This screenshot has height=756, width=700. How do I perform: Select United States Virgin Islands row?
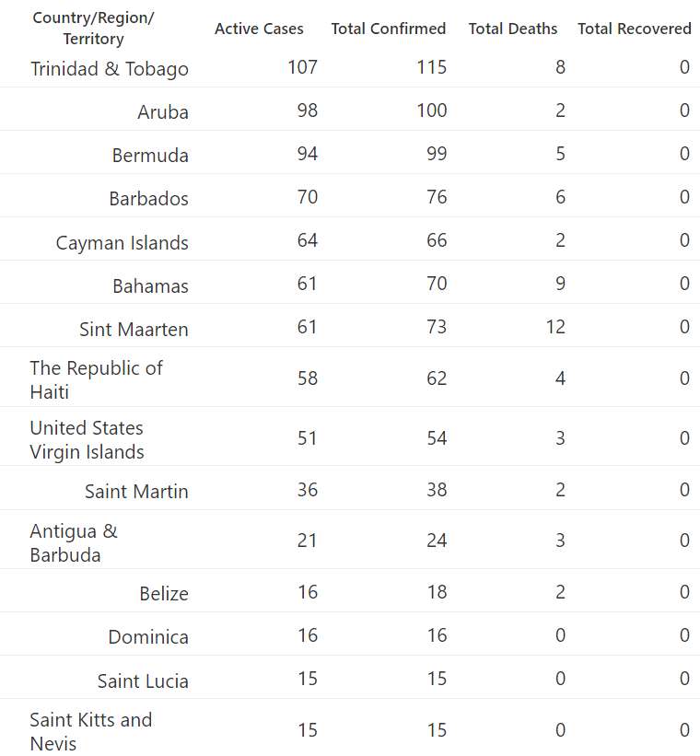[350, 437]
